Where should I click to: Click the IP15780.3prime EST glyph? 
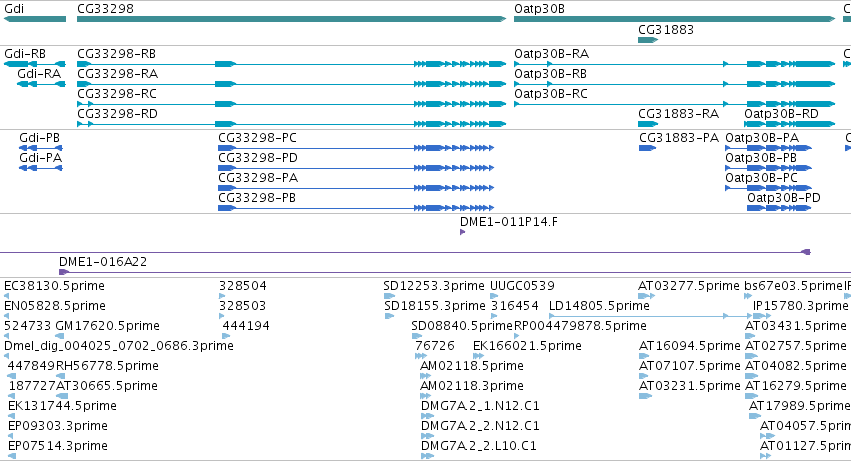pyautogui.click(x=762, y=316)
